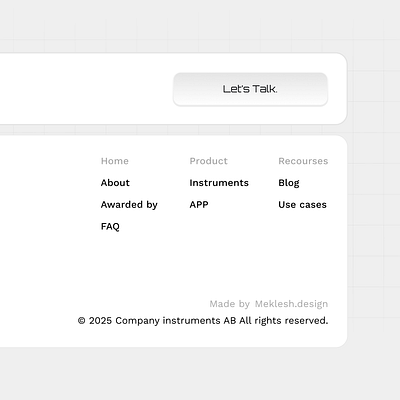Viewport: 400px width, 400px height.
Task: Click the 2025 copyright notice text
Action: point(203,321)
